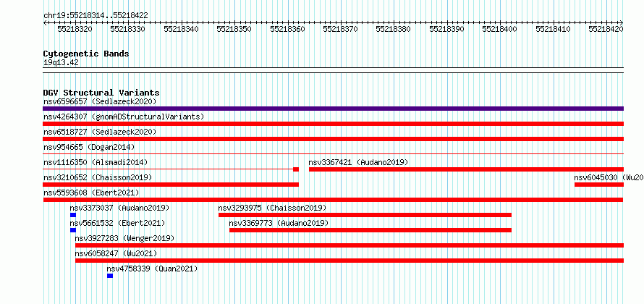Image resolution: width=644 pixels, height=304 pixels.
Task: Click ruler position 55218390
Action: 447,29
